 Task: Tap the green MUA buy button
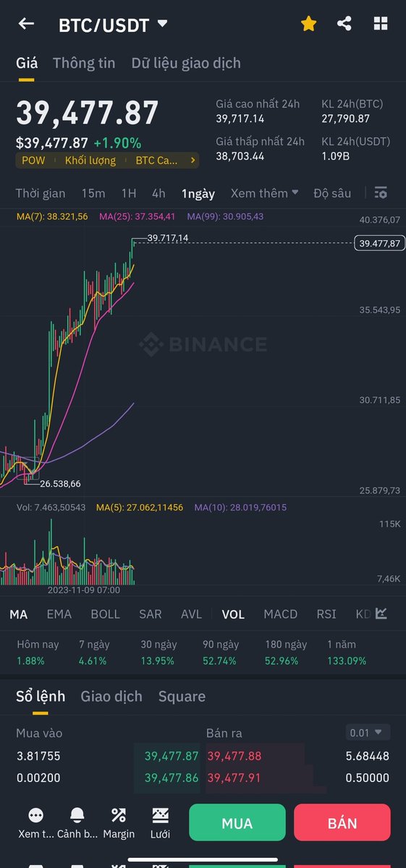pos(237,822)
